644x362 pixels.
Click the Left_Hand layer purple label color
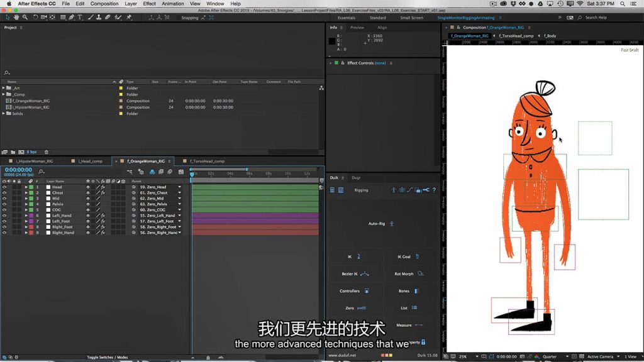tap(31, 216)
